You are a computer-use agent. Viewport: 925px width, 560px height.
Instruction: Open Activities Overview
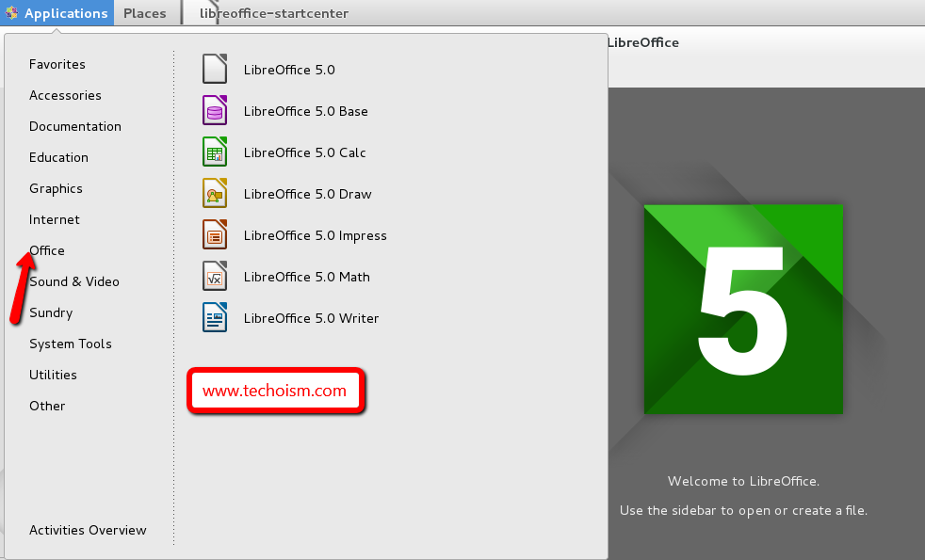(88, 530)
